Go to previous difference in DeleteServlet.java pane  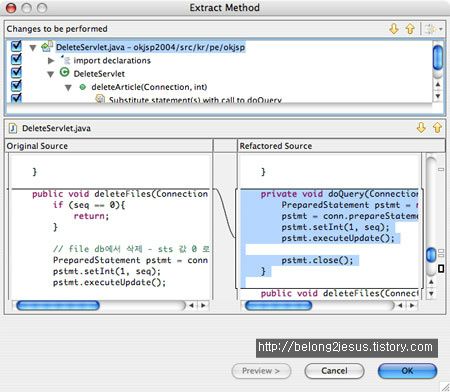[437, 128]
